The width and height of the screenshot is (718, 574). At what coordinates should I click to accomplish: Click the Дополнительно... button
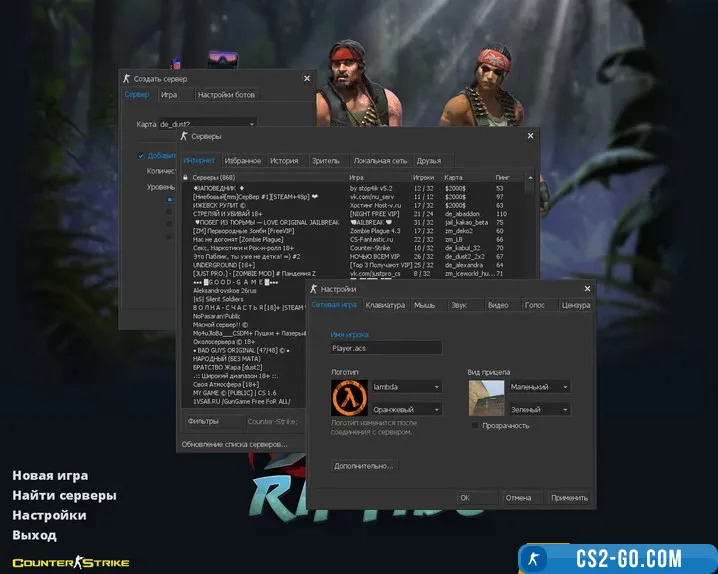(364, 466)
